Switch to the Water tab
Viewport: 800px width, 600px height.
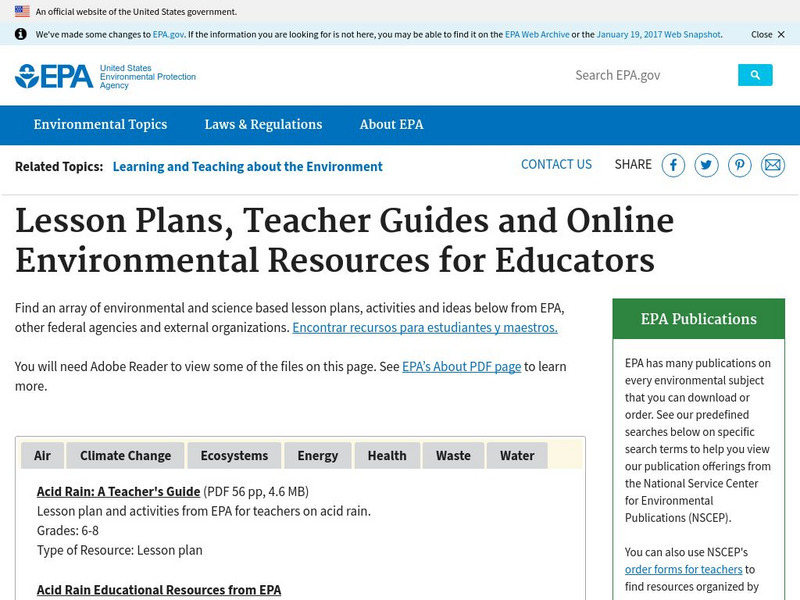tap(517, 456)
